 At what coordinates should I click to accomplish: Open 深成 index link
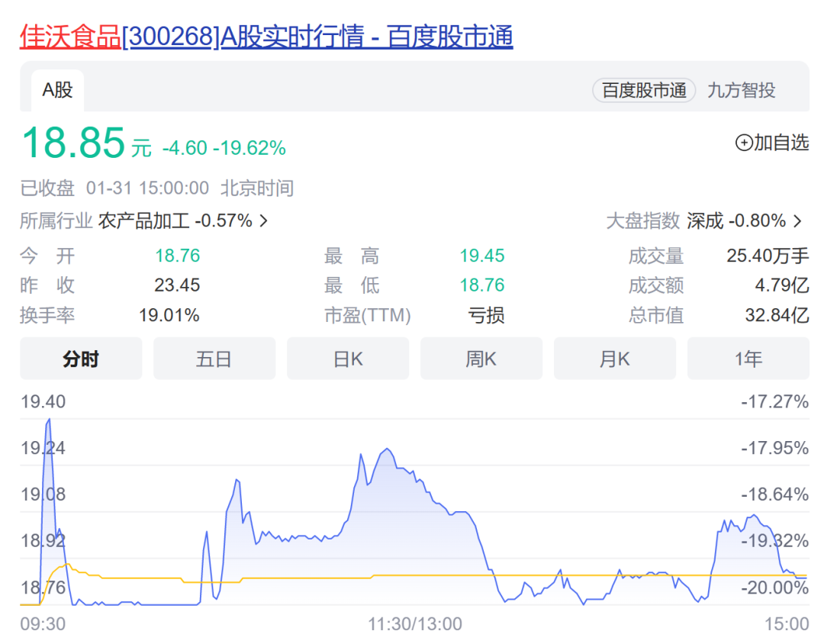tap(735, 221)
